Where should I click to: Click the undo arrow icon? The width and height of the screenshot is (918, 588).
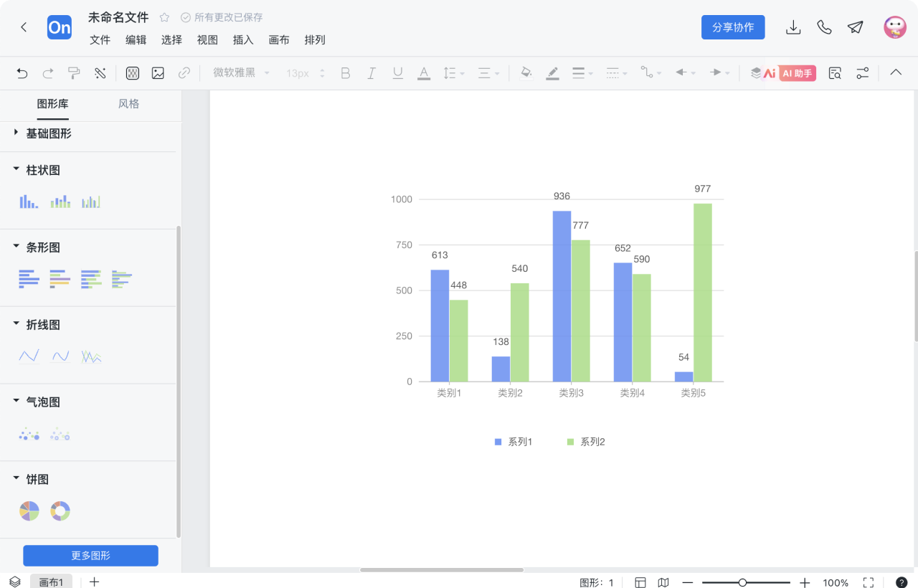(x=22, y=73)
